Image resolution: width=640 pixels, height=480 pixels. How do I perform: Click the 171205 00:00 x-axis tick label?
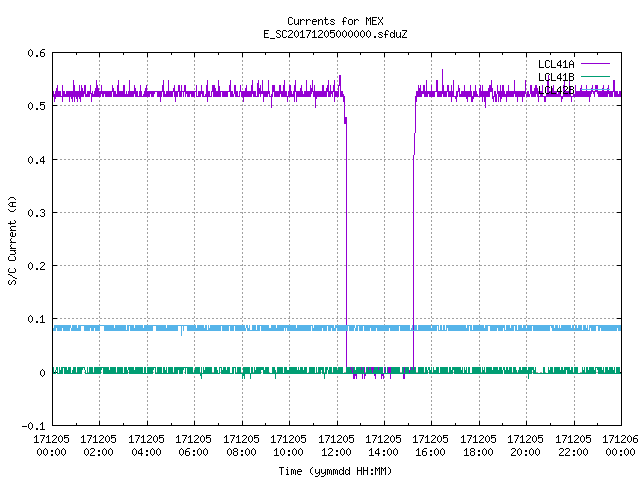click(x=51, y=446)
